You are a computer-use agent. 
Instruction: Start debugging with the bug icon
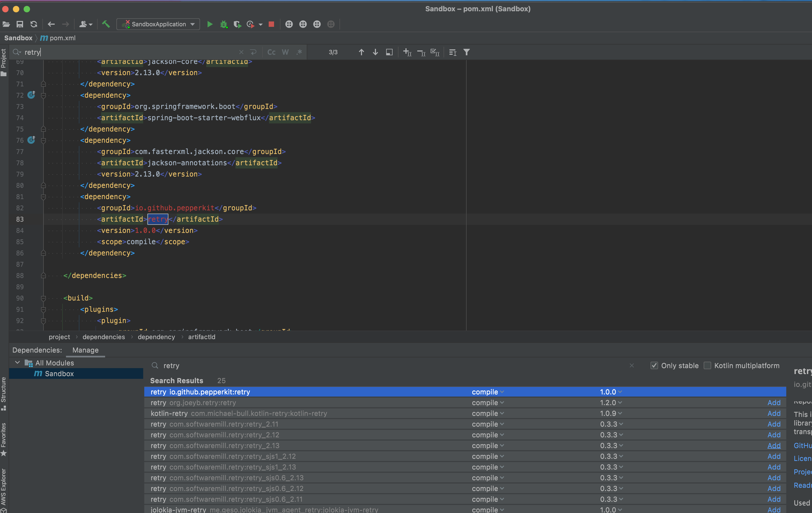[224, 24]
